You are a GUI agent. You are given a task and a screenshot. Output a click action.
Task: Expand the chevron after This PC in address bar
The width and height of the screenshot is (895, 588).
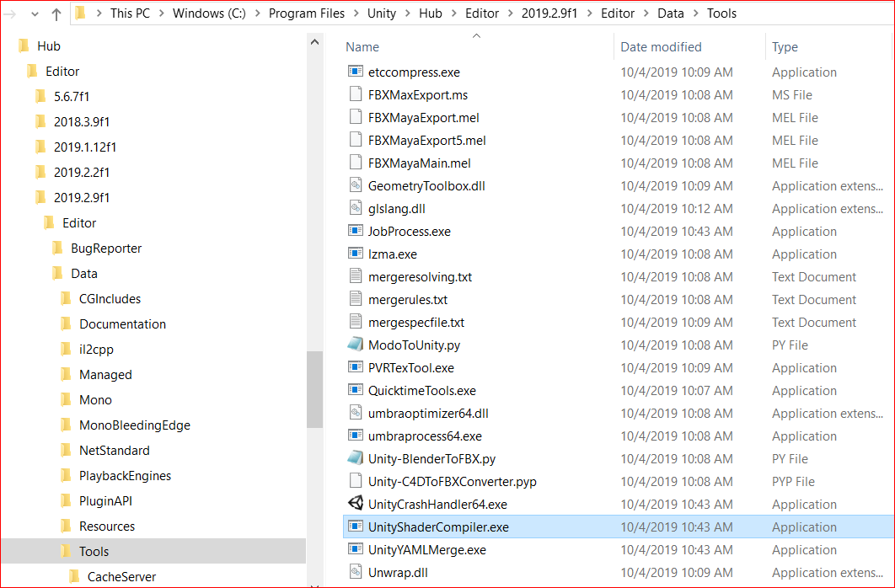pos(162,13)
